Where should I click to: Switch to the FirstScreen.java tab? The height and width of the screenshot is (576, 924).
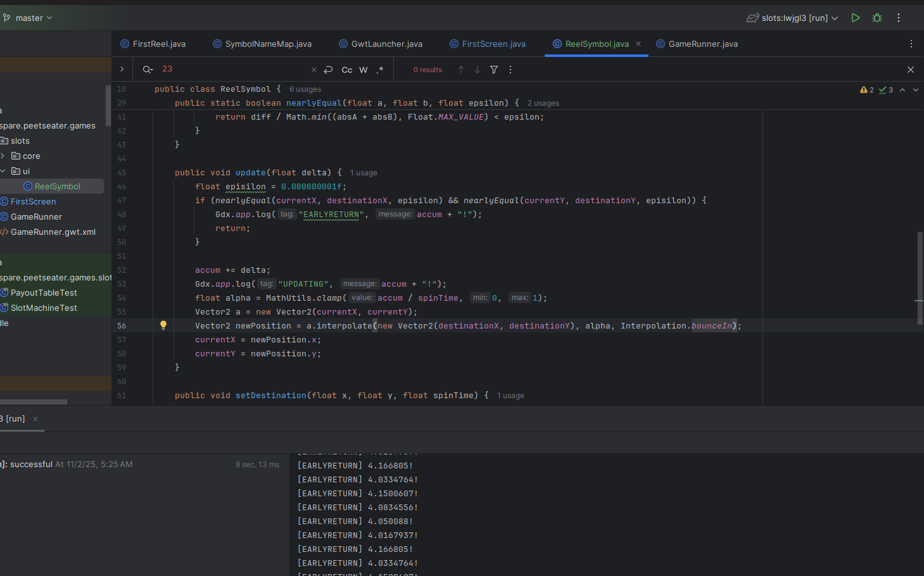tap(493, 44)
